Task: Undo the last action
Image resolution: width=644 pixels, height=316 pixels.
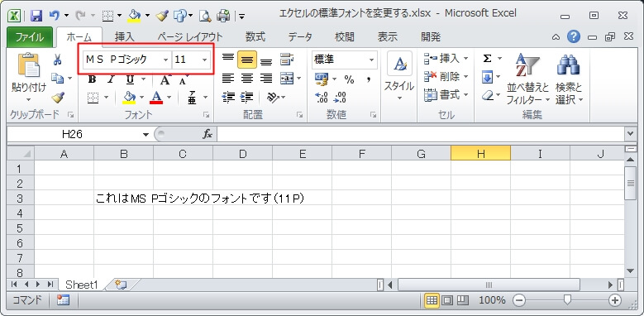Action: point(55,16)
